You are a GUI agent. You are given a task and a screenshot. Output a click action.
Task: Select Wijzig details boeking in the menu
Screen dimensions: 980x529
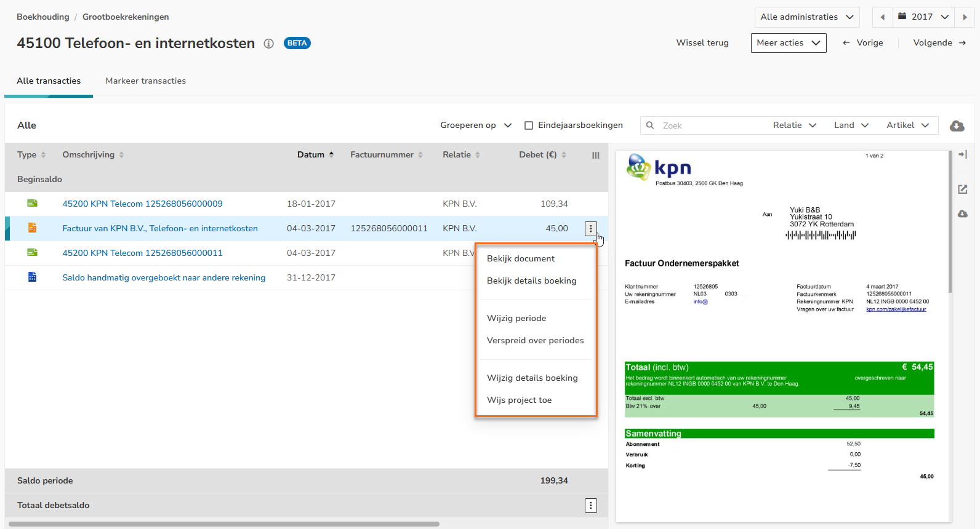tap(532, 378)
